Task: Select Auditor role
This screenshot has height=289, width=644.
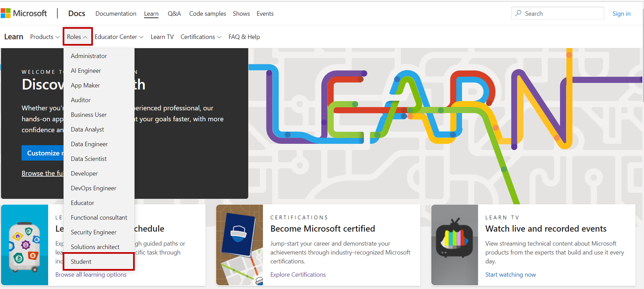Action: pos(99,100)
